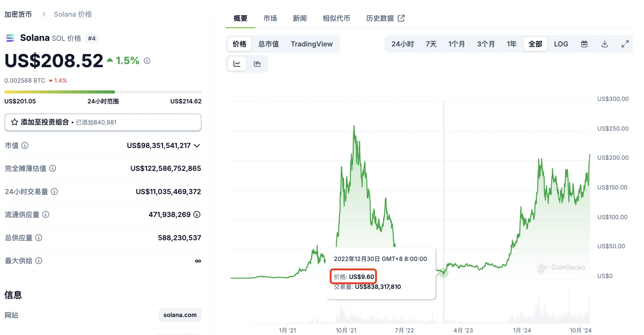Open the Solana price change info tooltip

tap(147, 61)
